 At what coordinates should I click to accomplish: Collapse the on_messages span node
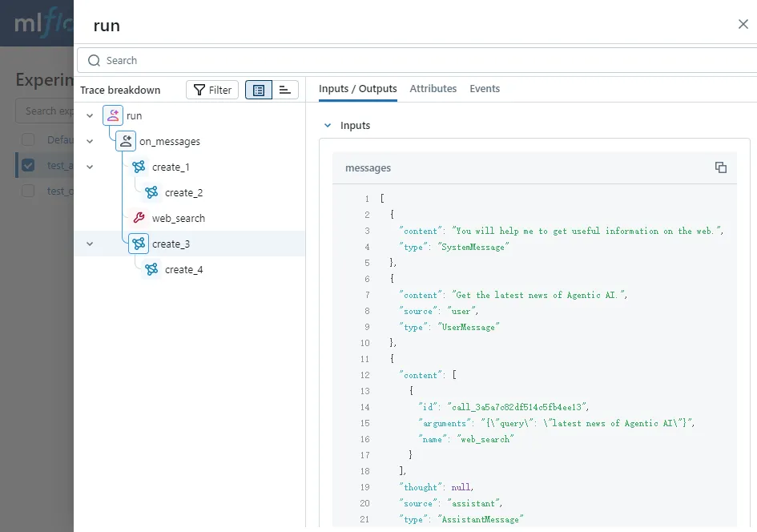[x=90, y=141]
